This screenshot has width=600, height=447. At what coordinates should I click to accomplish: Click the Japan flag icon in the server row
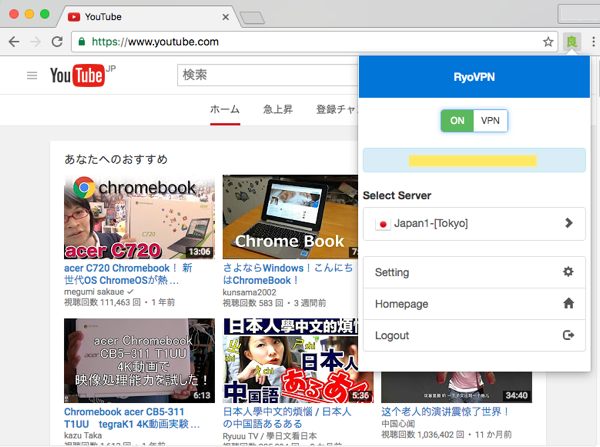pyautogui.click(x=383, y=224)
